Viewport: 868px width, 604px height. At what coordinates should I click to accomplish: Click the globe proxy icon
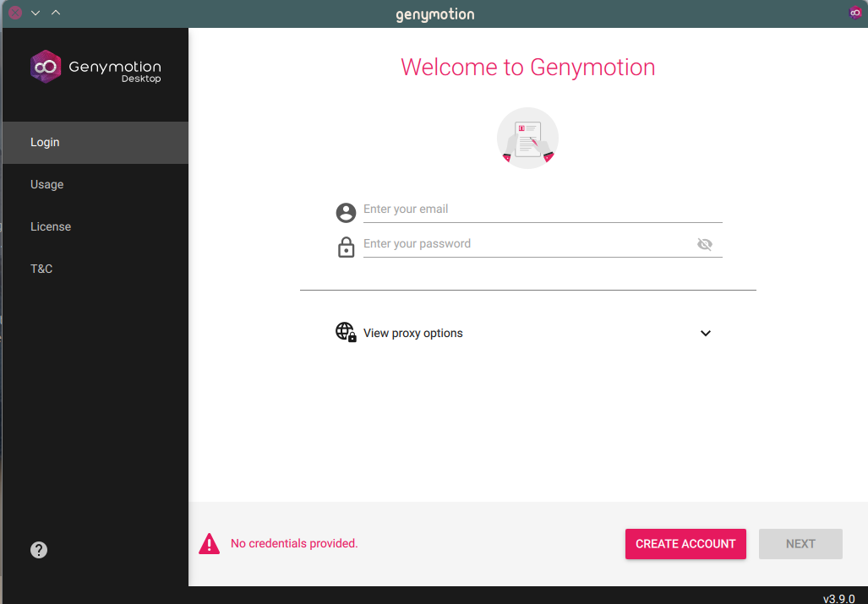pyautogui.click(x=346, y=333)
